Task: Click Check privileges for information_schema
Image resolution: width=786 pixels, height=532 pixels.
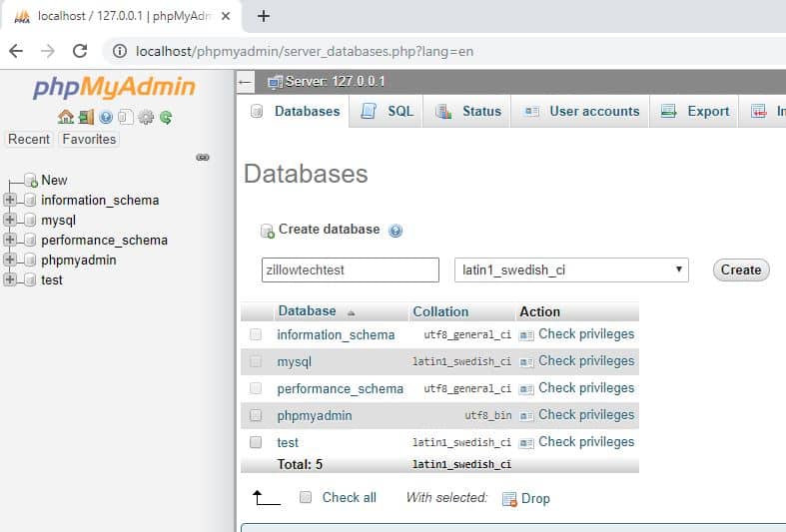Action: [x=586, y=334]
